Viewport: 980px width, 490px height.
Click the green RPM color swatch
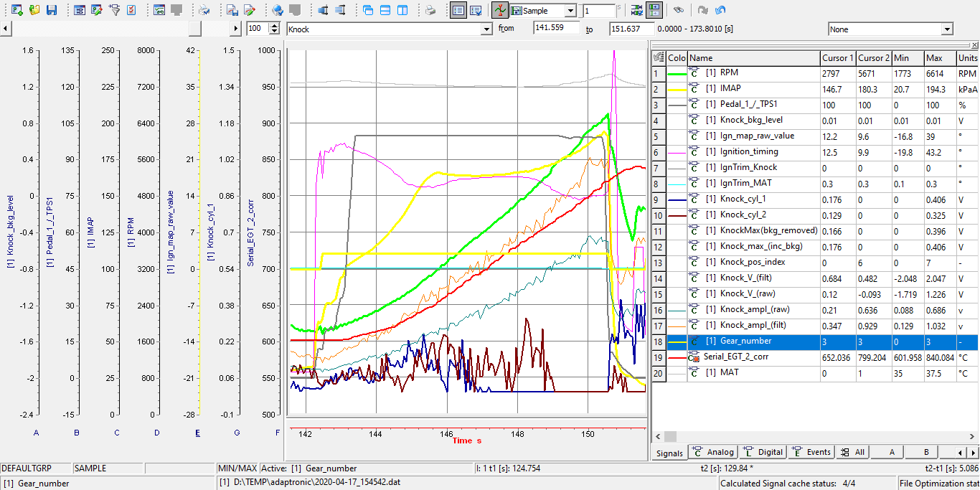(x=677, y=73)
